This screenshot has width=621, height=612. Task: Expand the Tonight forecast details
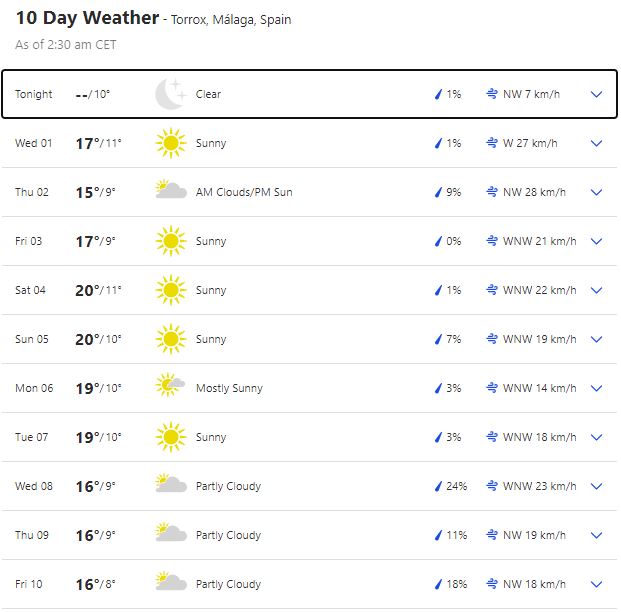597,94
